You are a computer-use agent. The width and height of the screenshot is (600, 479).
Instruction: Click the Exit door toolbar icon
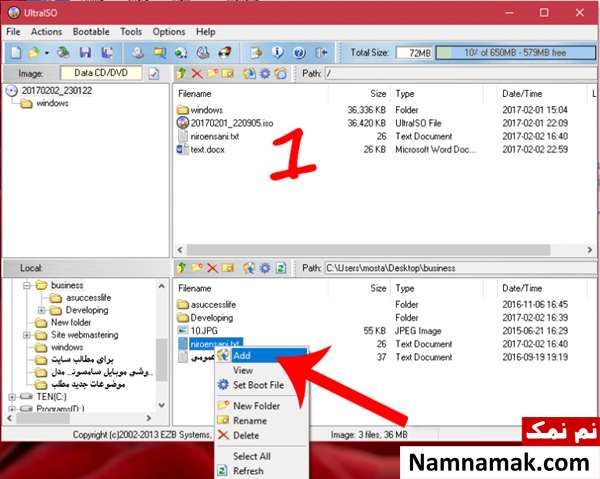coord(321,52)
